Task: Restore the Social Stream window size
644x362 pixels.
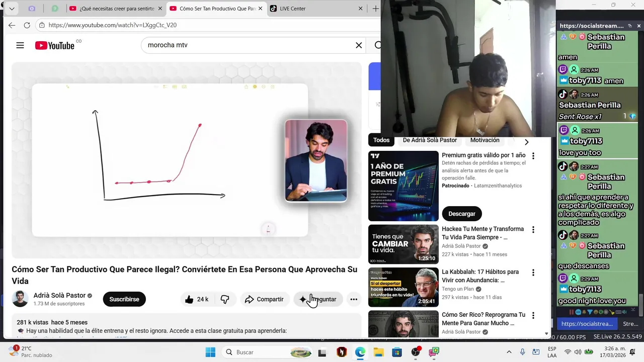Action: pos(629,26)
